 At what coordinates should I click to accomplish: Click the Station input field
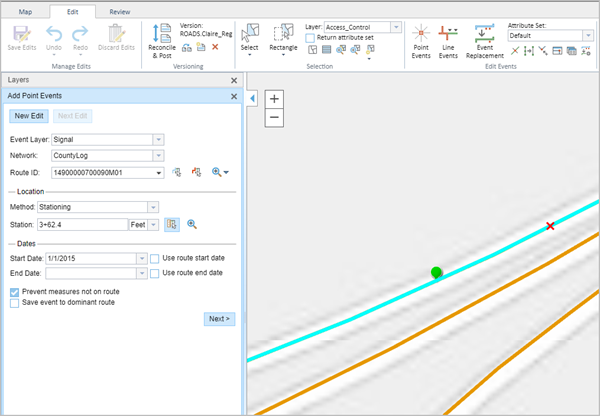[x=83, y=225]
